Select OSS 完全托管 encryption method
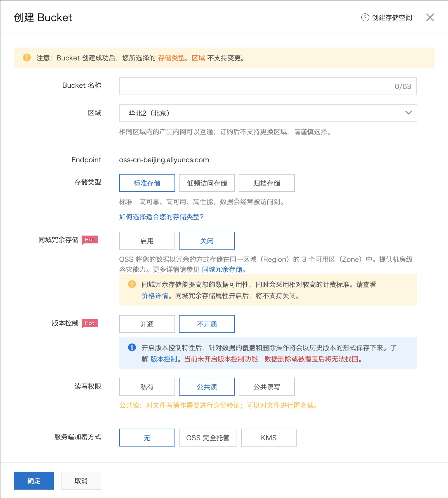 [208, 438]
